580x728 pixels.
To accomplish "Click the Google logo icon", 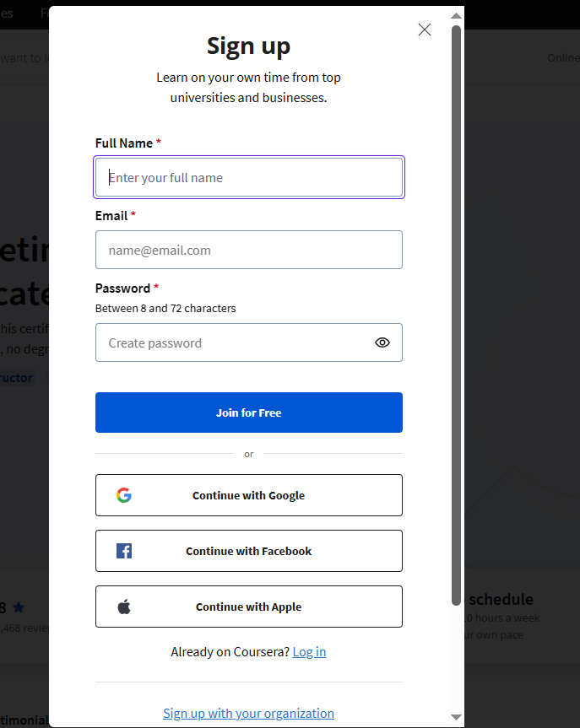I will [124, 495].
